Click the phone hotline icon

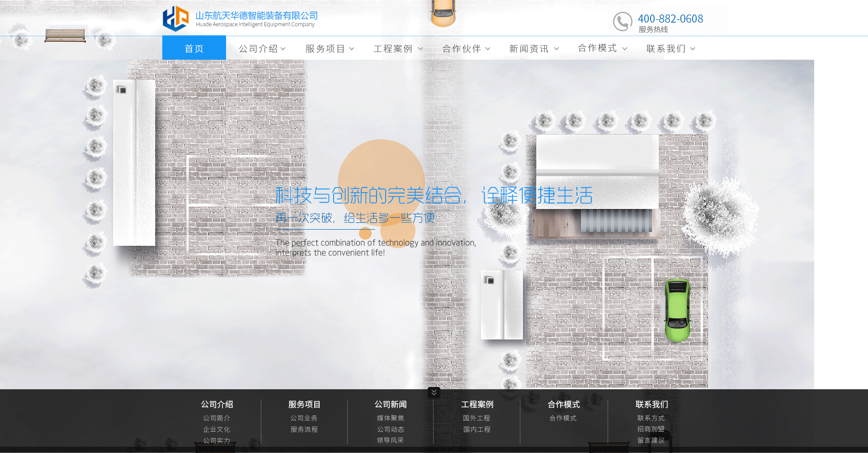pyautogui.click(x=623, y=21)
